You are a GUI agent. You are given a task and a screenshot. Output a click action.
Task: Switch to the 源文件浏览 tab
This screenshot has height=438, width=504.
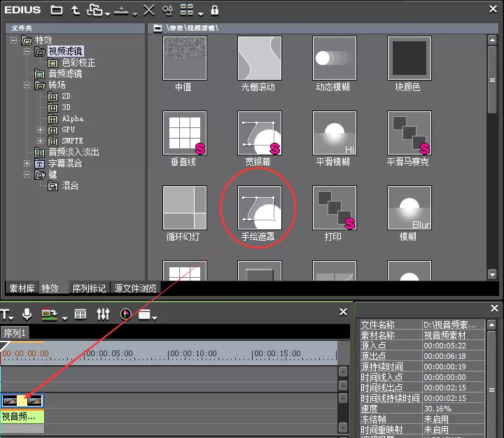(x=135, y=288)
